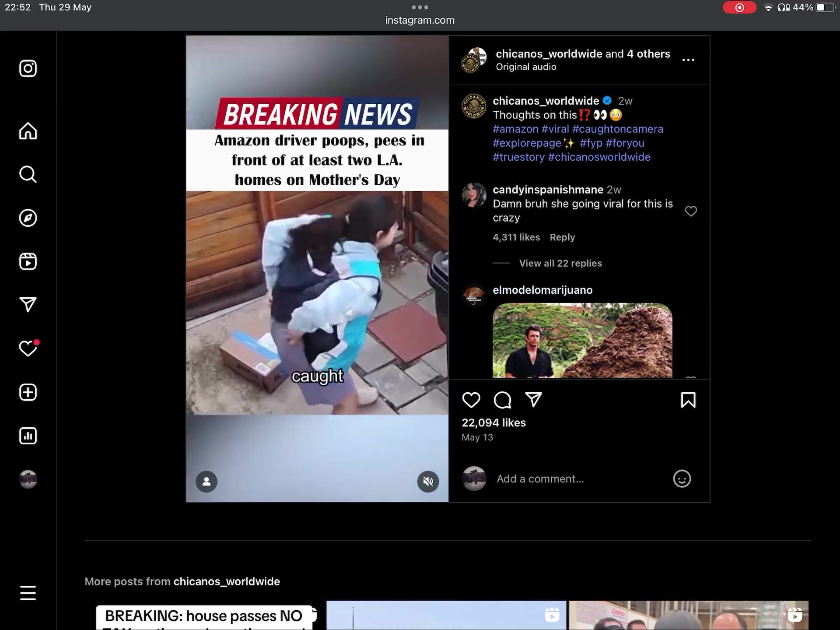Open Original audio page

pyautogui.click(x=526, y=67)
